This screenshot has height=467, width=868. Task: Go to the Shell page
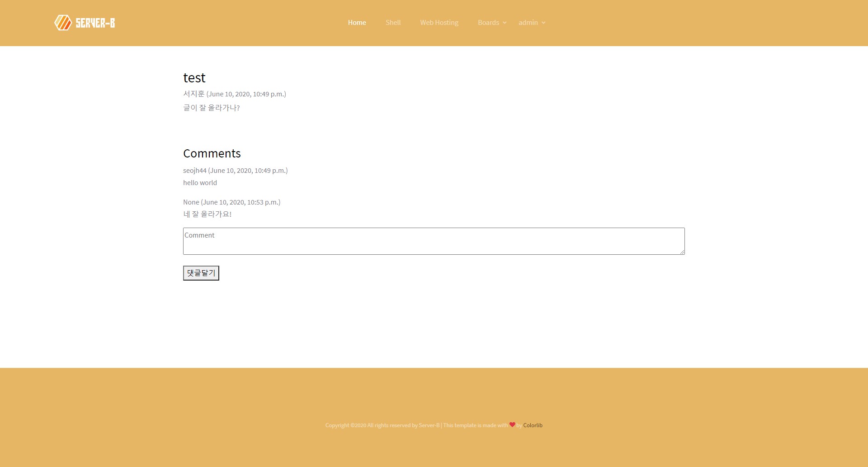[393, 23]
